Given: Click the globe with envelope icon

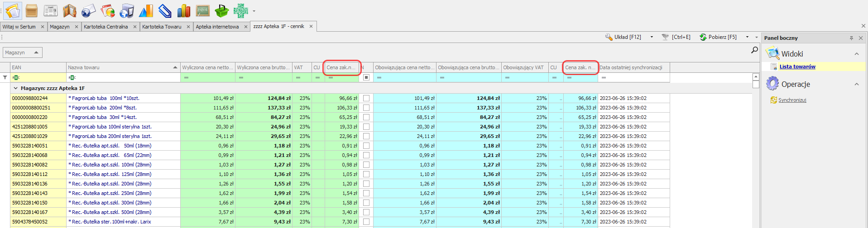Looking at the screenshot, I should 88,11.
